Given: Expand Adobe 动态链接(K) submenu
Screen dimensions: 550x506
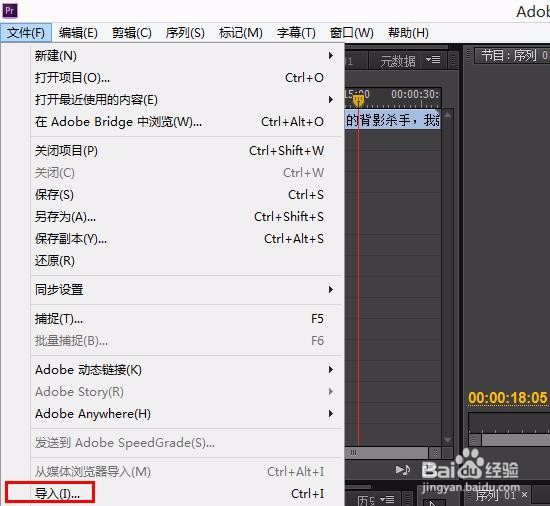Looking at the screenshot, I should (186, 370).
